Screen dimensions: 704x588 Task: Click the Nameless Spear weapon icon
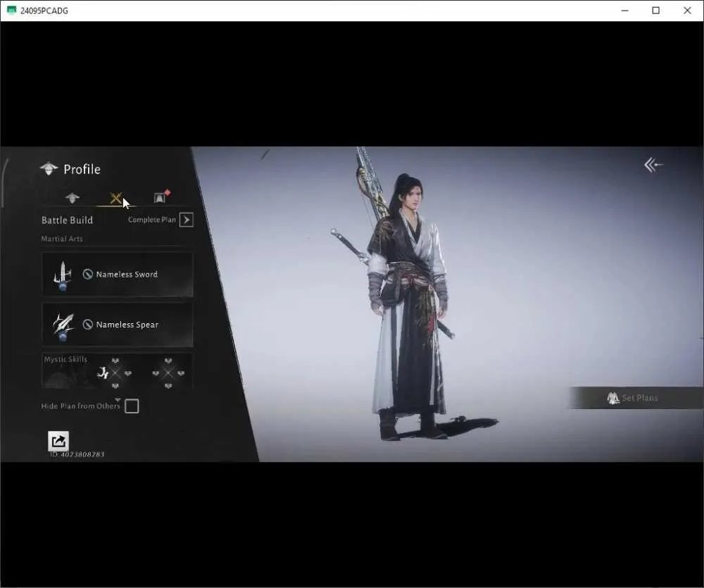[63, 327]
